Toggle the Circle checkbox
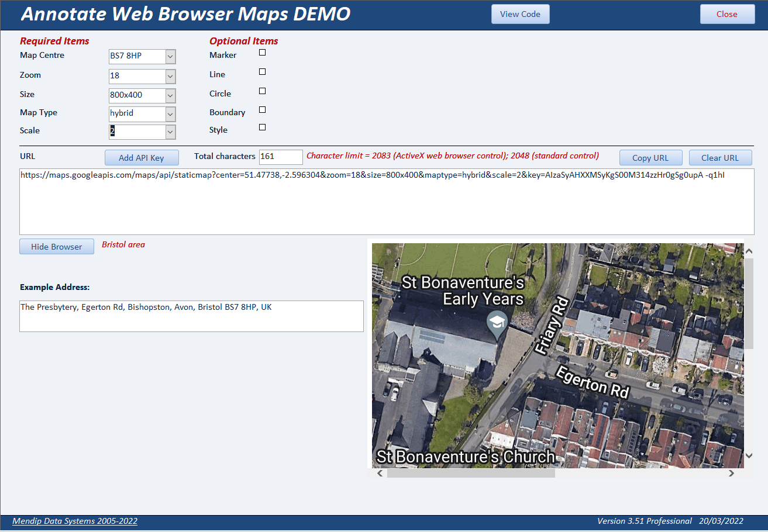 263,91
